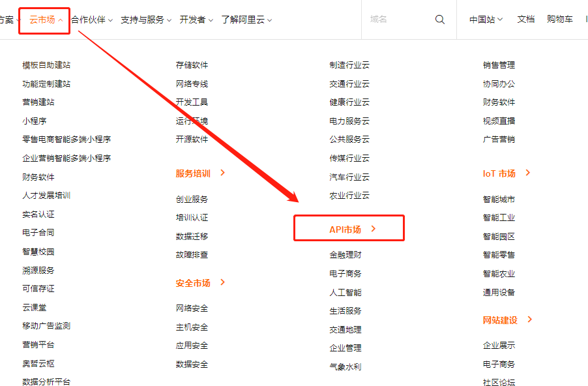
Task: Open 协同办公 entry
Action: tap(499, 83)
